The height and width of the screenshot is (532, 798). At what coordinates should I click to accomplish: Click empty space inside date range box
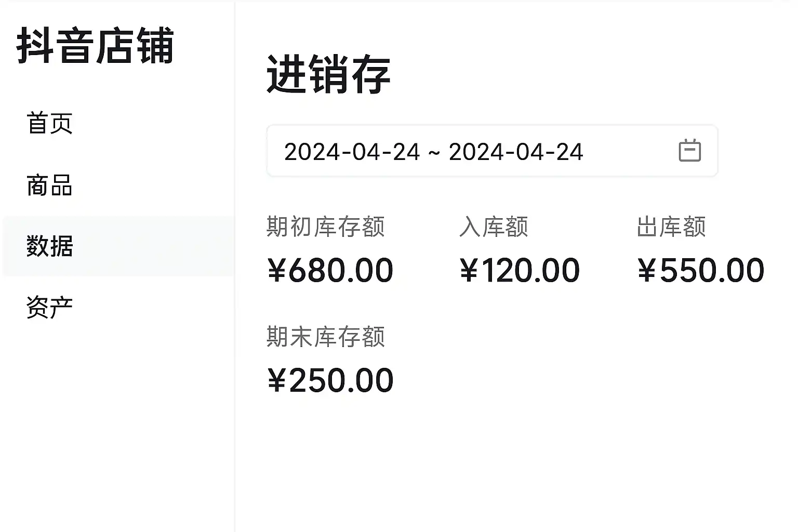(x=629, y=151)
